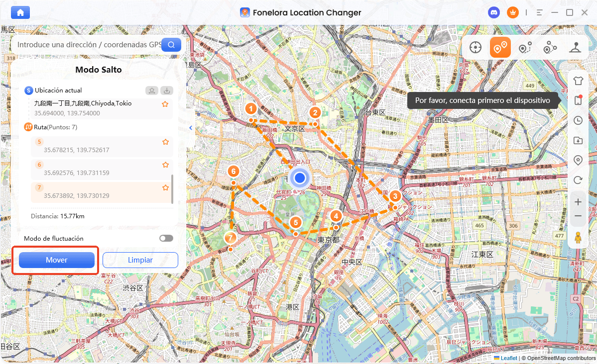The height and width of the screenshot is (364, 597).
Task: Click the Limpiar button
Action: coord(140,260)
